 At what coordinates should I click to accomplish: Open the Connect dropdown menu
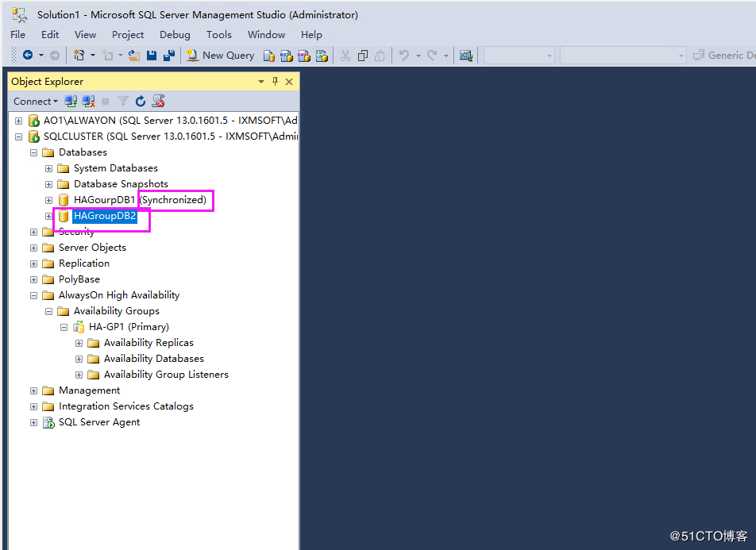[35, 101]
